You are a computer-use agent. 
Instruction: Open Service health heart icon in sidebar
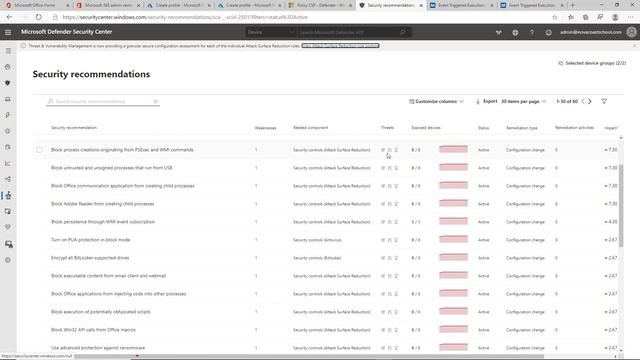click(x=8, y=227)
